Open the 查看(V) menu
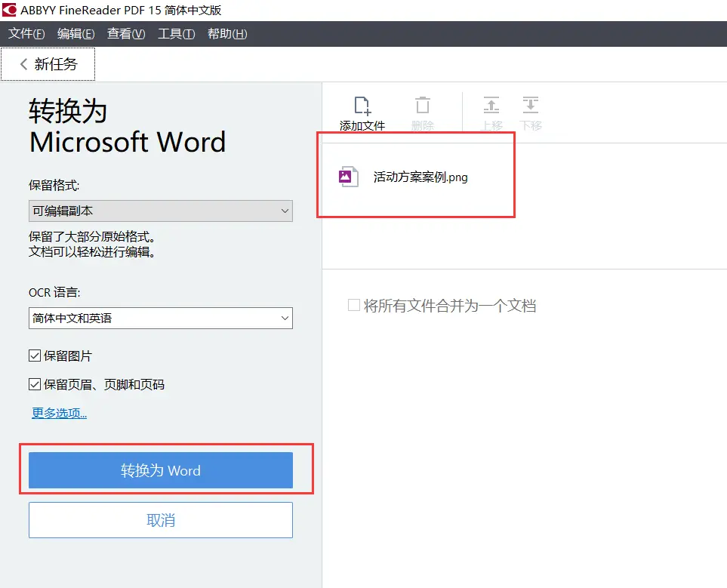 pos(126,34)
